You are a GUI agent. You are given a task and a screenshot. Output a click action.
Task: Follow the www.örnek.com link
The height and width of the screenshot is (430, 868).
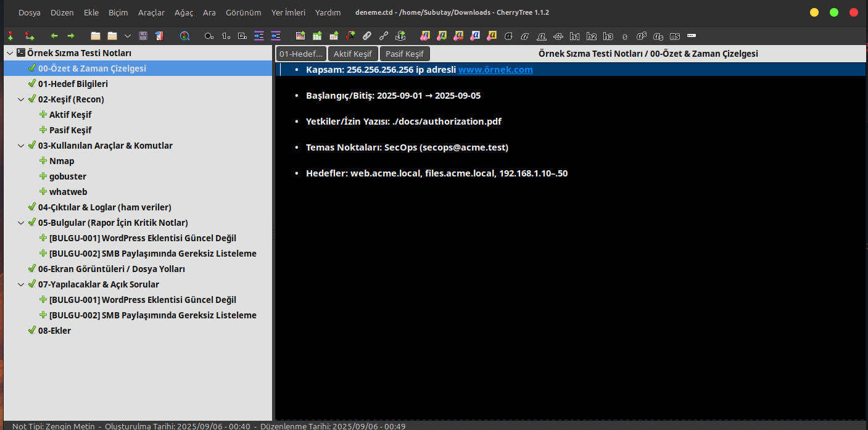pos(495,70)
